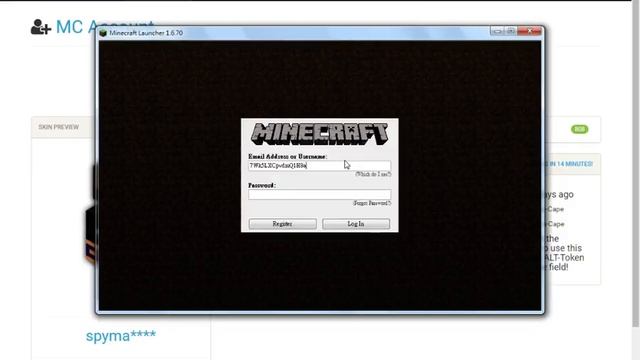Click the ALT-Token text on the webpage
The height and width of the screenshot is (360, 640).
(x=564, y=258)
